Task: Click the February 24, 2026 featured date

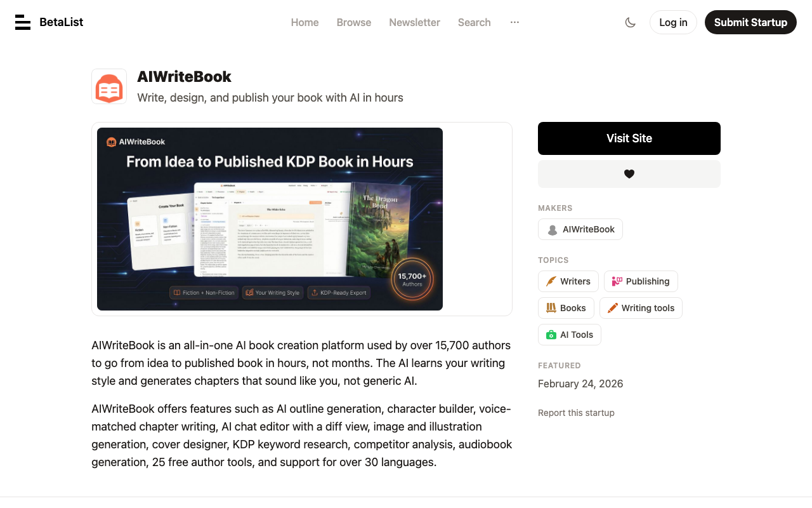Action: [x=580, y=384]
